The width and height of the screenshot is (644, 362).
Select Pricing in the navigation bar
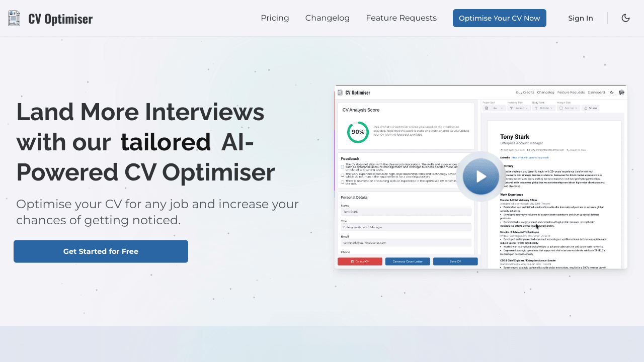tap(275, 18)
